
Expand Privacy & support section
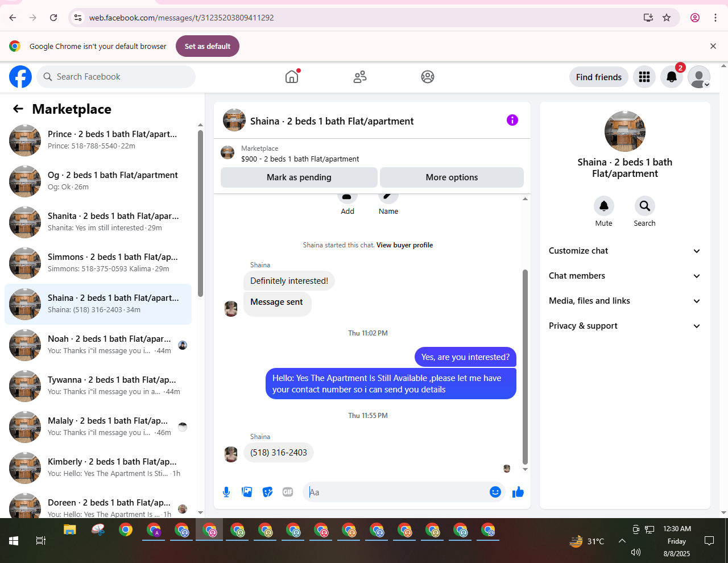pyautogui.click(x=624, y=326)
